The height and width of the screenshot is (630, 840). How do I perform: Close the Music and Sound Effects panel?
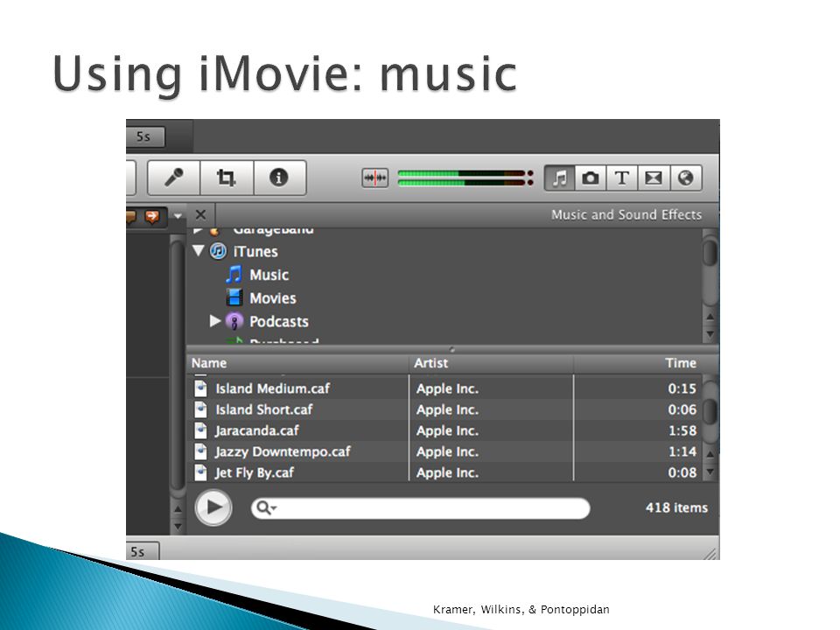click(x=200, y=215)
